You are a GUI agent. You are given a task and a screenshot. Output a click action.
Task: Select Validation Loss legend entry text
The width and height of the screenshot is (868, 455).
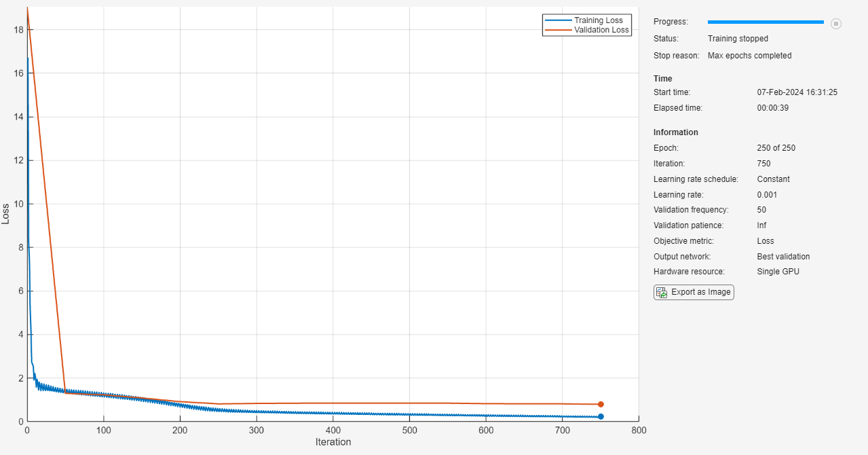coord(601,30)
